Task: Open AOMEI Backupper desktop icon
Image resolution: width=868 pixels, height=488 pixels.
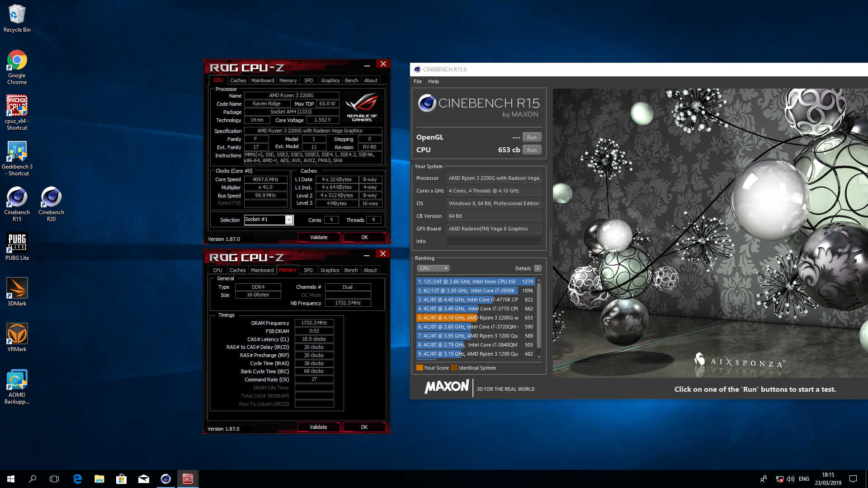Action: coord(17,386)
